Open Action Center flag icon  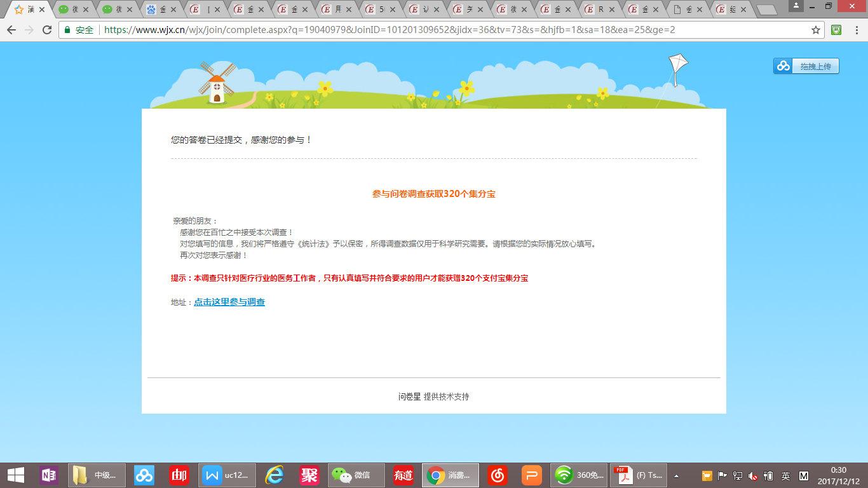pos(722,476)
